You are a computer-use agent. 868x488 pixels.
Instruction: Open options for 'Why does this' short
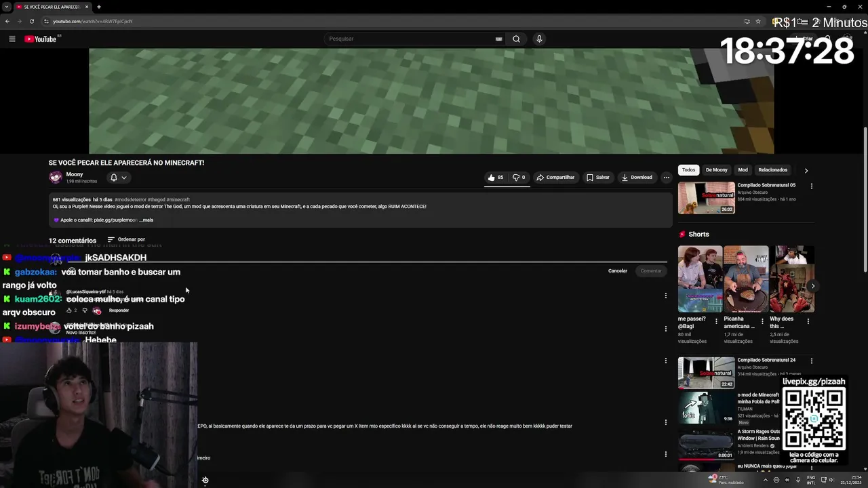[808, 321]
